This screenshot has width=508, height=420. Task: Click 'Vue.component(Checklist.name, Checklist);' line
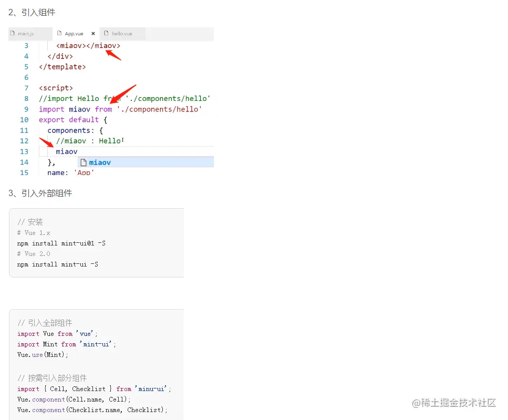tap(92, 410)
